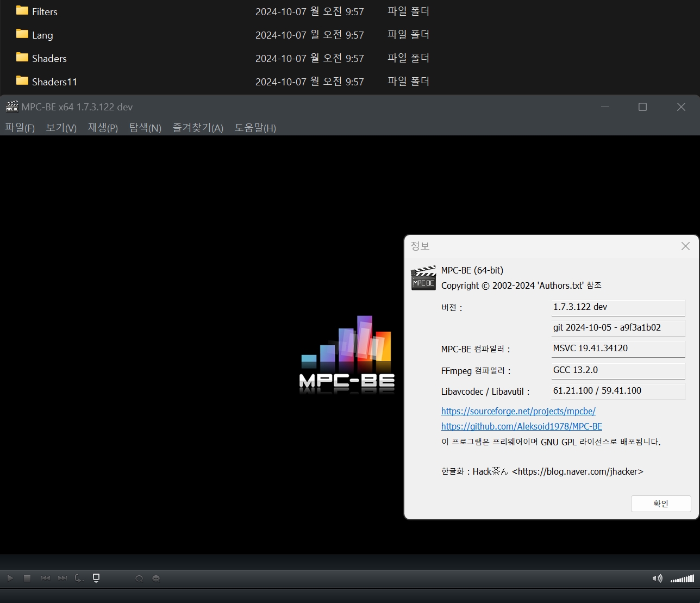This screenshot has height=603, width=700.
Task: Click the Previous file skip icon
Action: click(45, 578)
